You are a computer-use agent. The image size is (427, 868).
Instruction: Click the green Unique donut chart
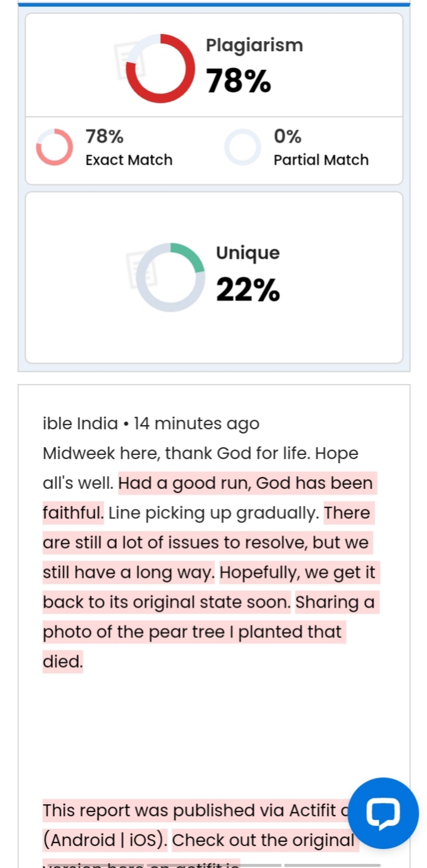pos(171,277)
